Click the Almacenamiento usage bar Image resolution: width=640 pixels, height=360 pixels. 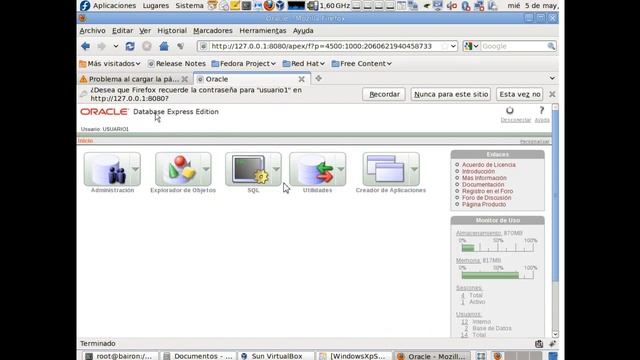coord(498,247)
